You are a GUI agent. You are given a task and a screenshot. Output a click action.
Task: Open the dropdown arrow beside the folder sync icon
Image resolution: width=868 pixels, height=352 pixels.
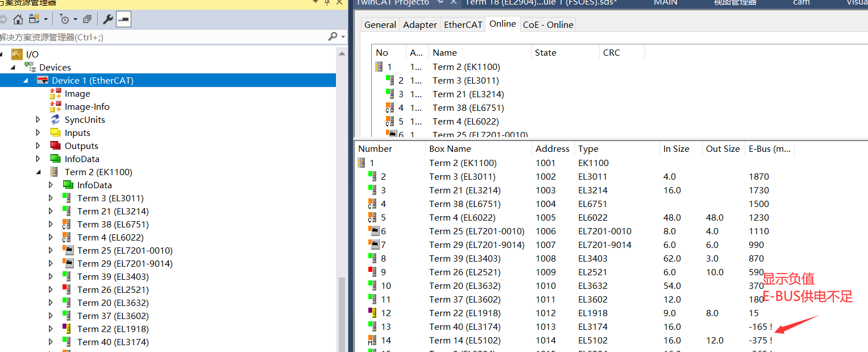[45, 20]
